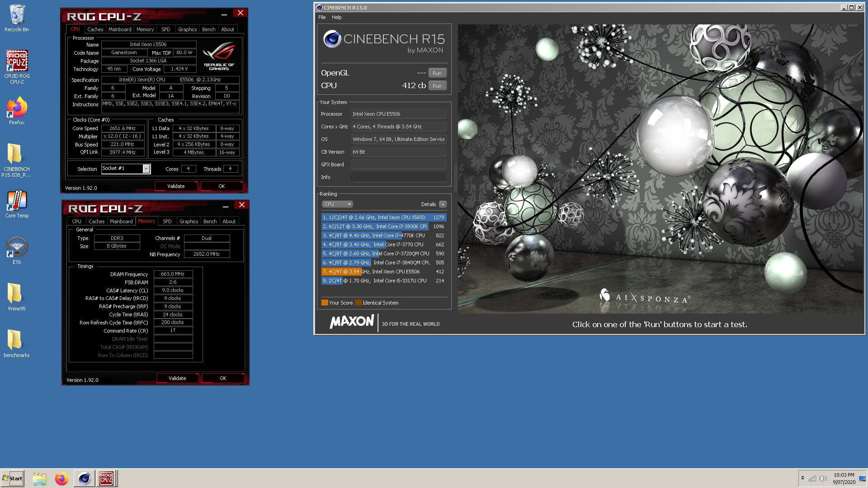Click OK in the Memory CPU-Z window

click(x=223, y=378)
